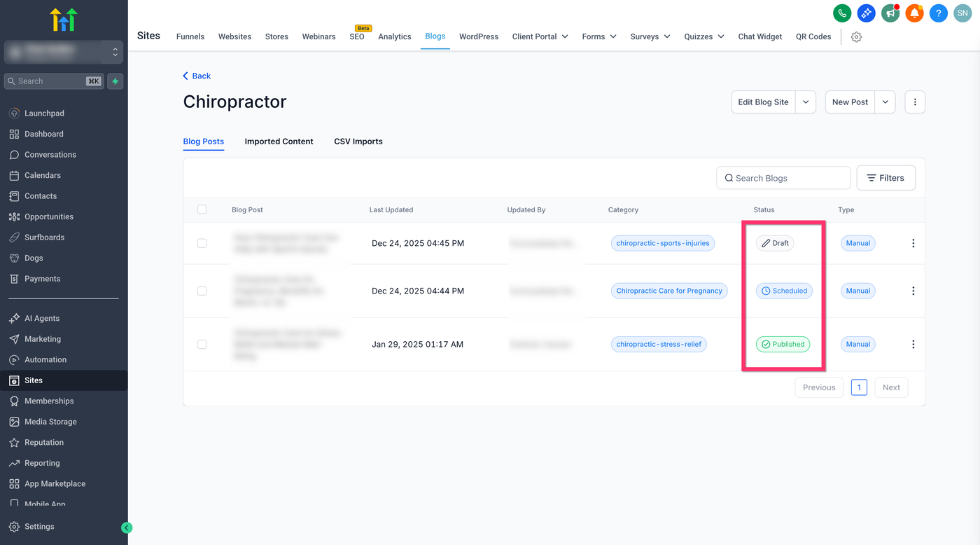Screen dimensions: 980x545
Task: Click chiropractic-sports-injuries category tag
Action: 663,243
